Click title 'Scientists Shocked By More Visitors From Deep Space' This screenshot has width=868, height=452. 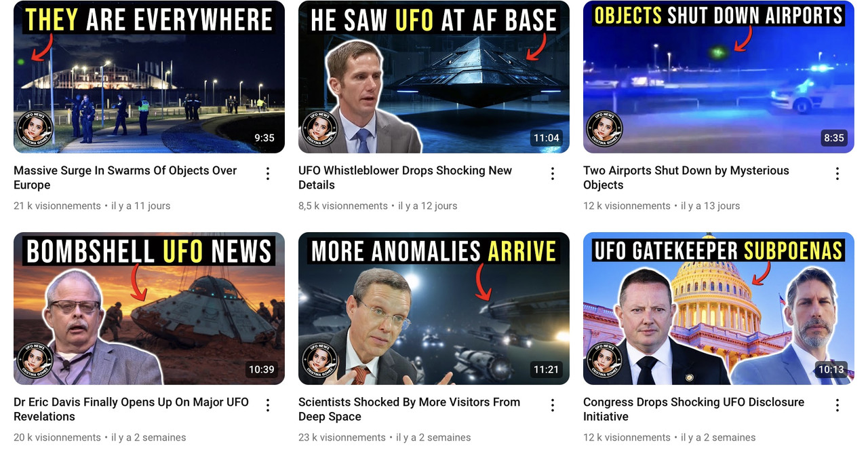coord(410,409)
